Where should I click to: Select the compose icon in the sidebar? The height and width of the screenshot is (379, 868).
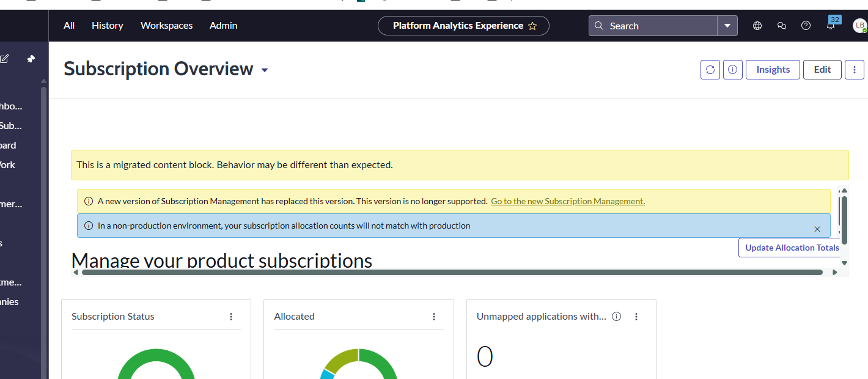coord(4,58)
